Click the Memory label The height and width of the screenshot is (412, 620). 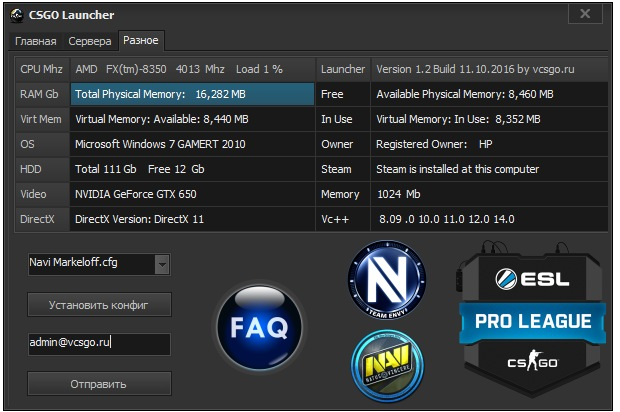[343, 194]
